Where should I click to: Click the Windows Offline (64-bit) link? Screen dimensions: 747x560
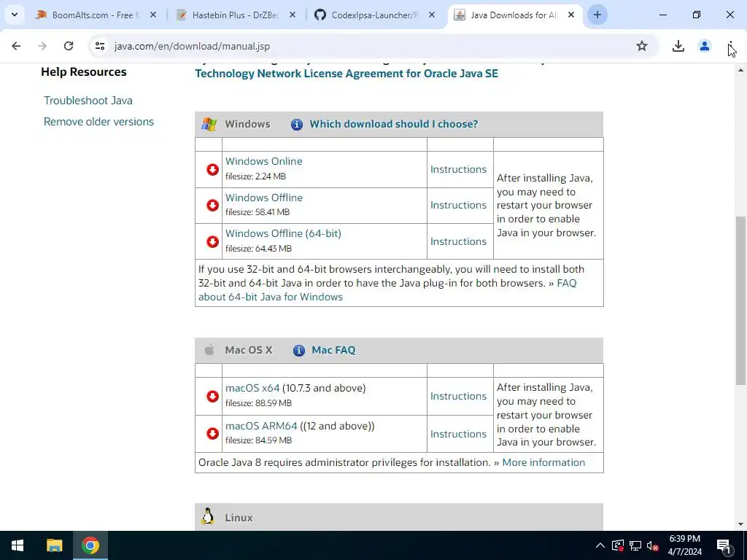[x=283, y=233]
